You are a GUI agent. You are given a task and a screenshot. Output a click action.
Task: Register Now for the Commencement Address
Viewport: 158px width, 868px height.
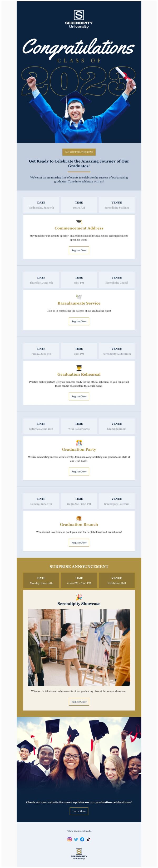point(79,250)
